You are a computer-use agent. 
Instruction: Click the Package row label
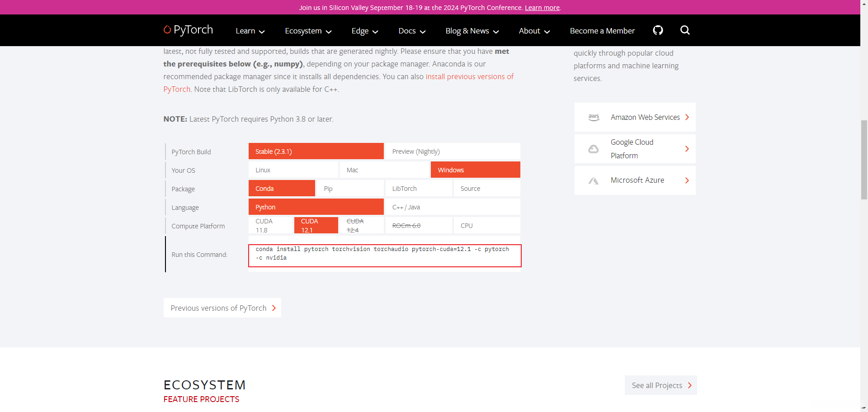183,189
